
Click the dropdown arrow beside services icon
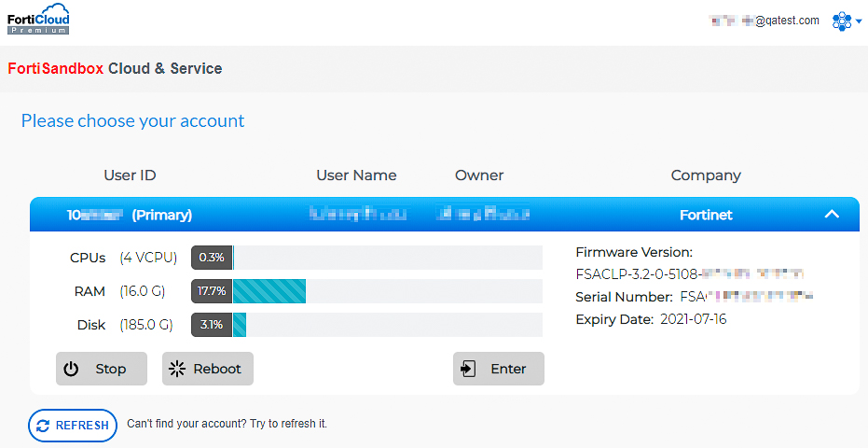[859, 21]
